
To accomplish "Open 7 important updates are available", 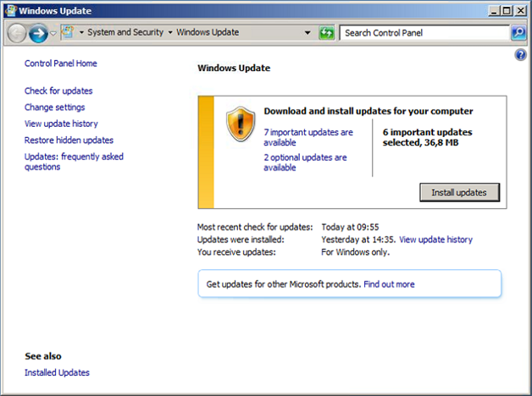I will (308, 137).
